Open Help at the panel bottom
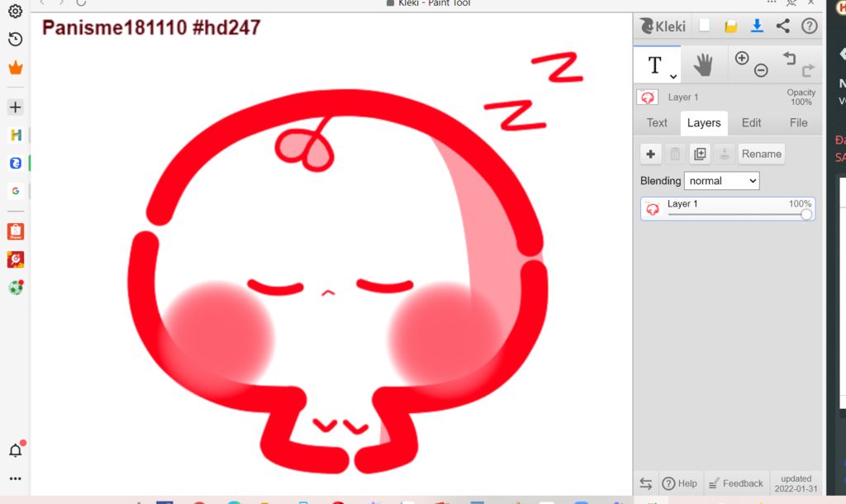Screen dimensions: 846x504 pyautogui.click(x=680, y=483)
